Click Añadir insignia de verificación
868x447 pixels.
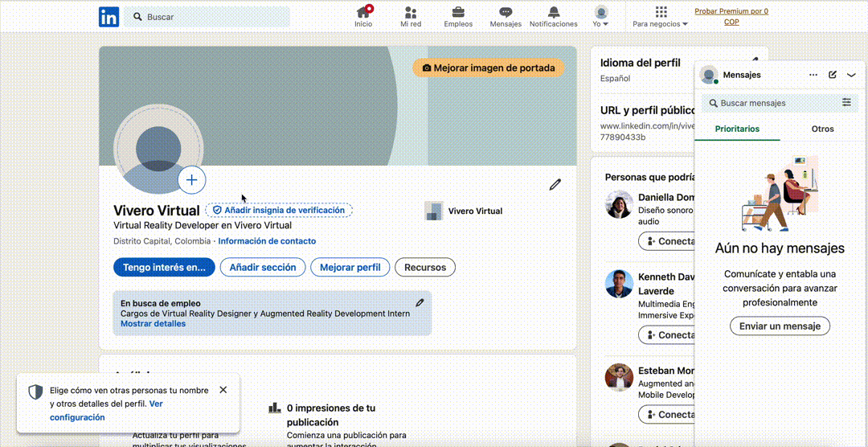(x=279, y=211)
